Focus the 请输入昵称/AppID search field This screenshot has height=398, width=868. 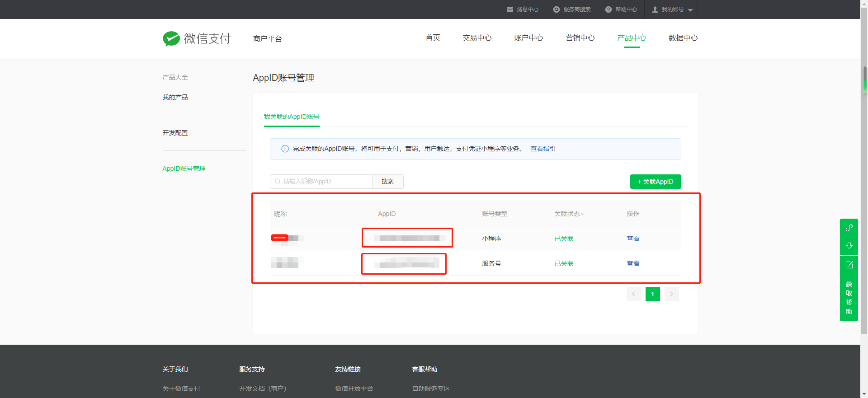coord(321,181)
